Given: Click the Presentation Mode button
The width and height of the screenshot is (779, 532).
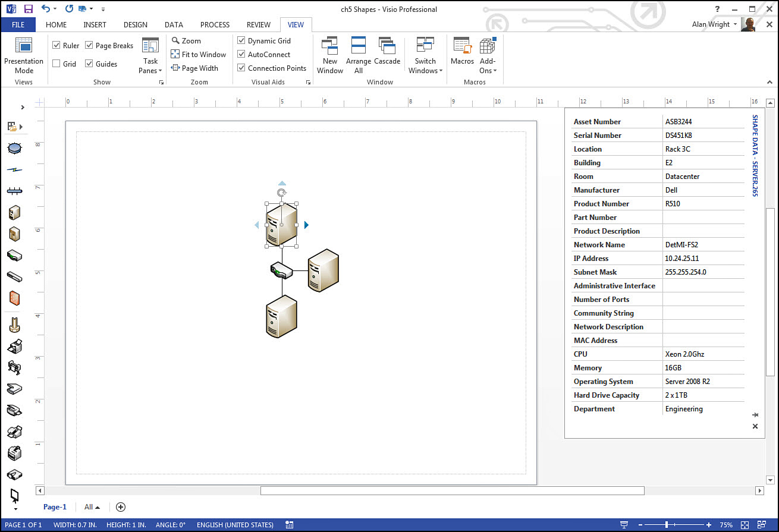Looking at the screenshot, I should [x=24, y=55].
